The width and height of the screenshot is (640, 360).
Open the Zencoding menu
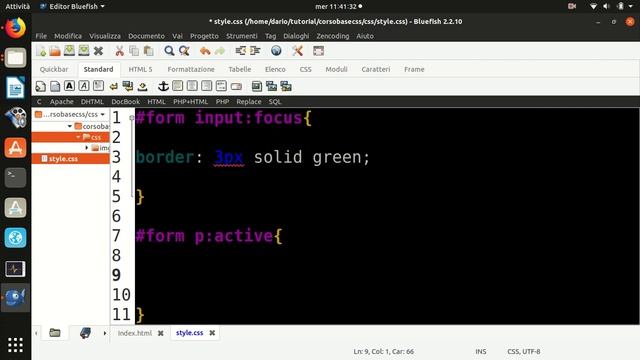click(x=333, y=36)
